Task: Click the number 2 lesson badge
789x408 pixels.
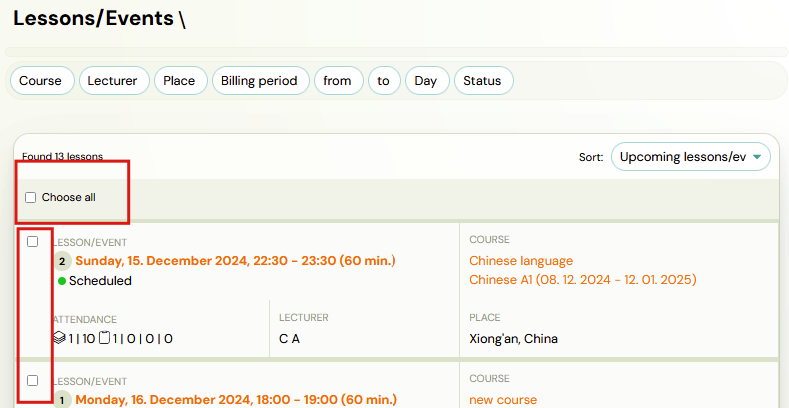Action: 62,262
